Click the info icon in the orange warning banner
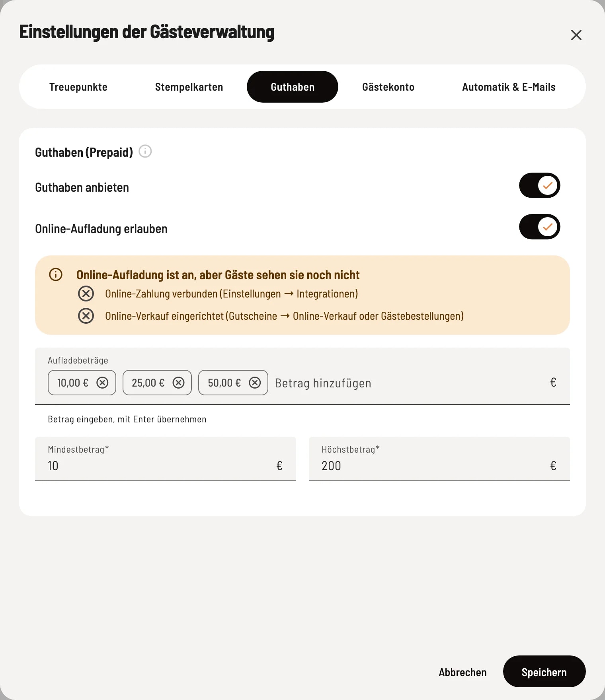This screenshot has width=605, height=700. tap(56, 274)
